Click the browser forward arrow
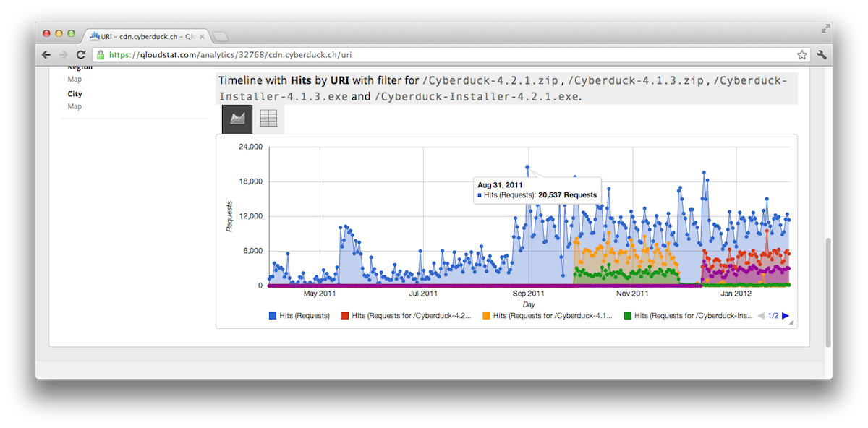The height and width of the screenshot is (428, 868). [x=64, y=54]
